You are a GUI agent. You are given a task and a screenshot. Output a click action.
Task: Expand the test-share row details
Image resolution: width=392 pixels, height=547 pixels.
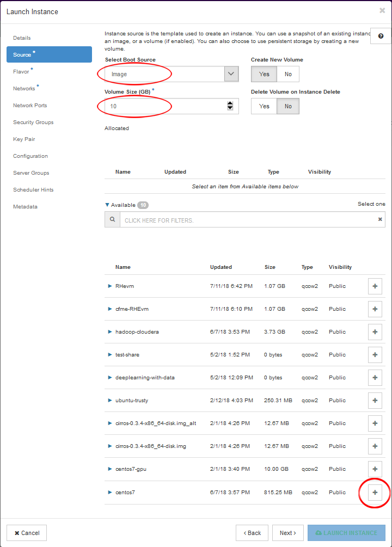click(x=110, y=355)
